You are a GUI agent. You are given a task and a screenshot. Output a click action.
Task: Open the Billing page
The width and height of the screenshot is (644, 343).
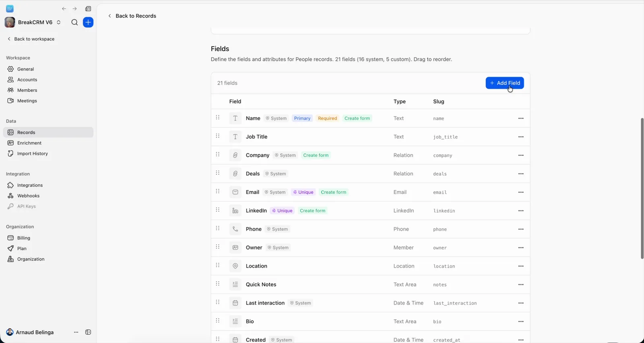coord(48,238)
